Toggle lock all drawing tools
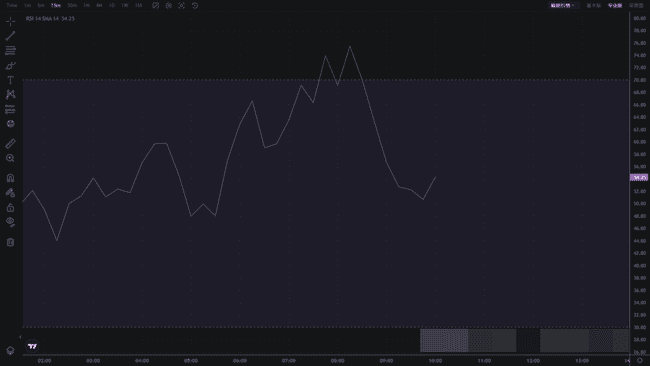650x366 pixels. click(10, 207)
